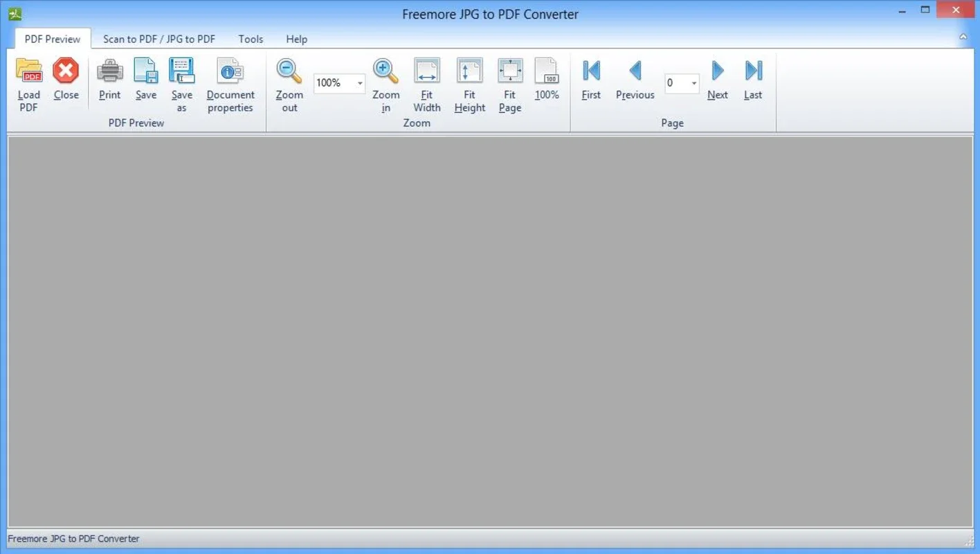Open the Scan to PDF / JPG to PDF tab

(159, 39)
